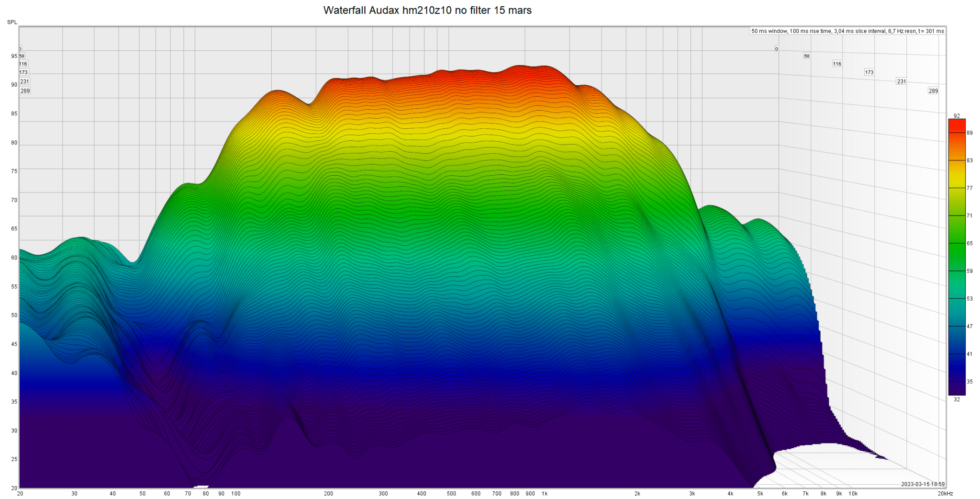Image resolution: width=980 pixels, height=499 pixels.
Task: Click the '10k' label on the frequency axis
Action: [853, 494]
